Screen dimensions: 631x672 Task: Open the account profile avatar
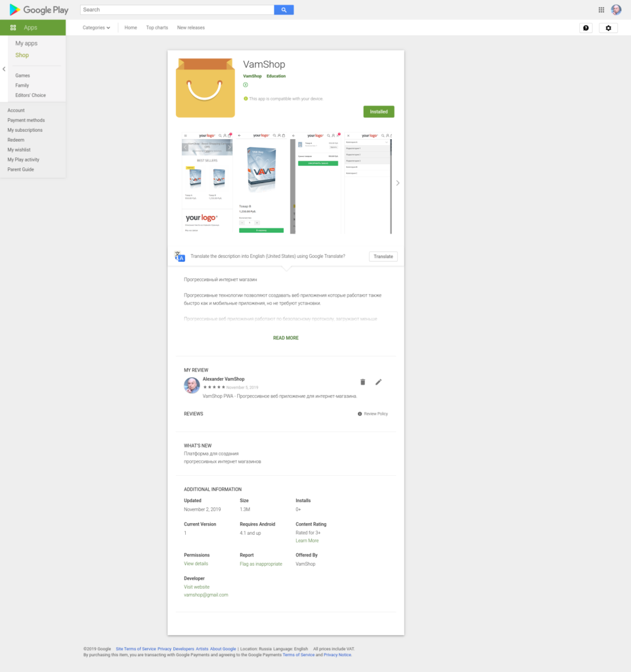tap(617, 9)
